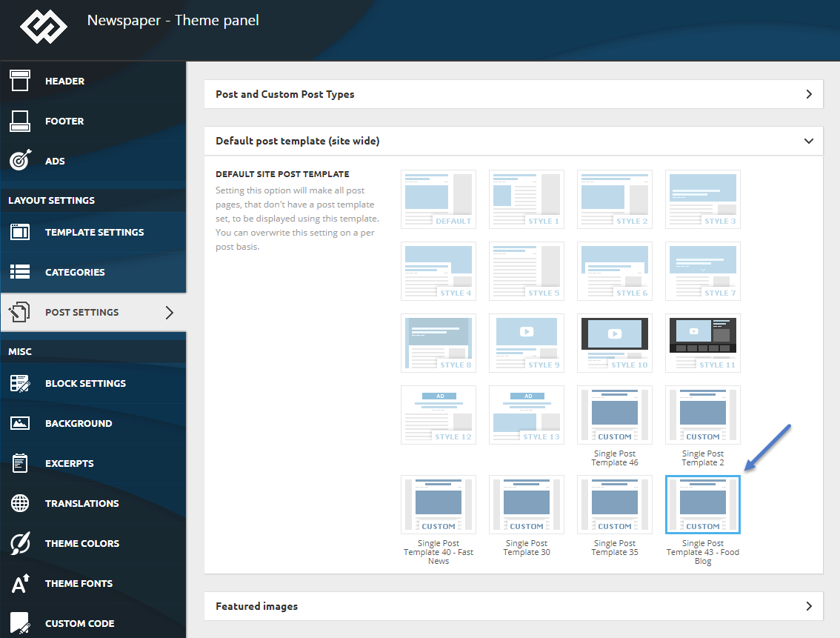
Task: Open TEMPLATE SETTINGS in the sidebar
Action: [x=93, y=232]
